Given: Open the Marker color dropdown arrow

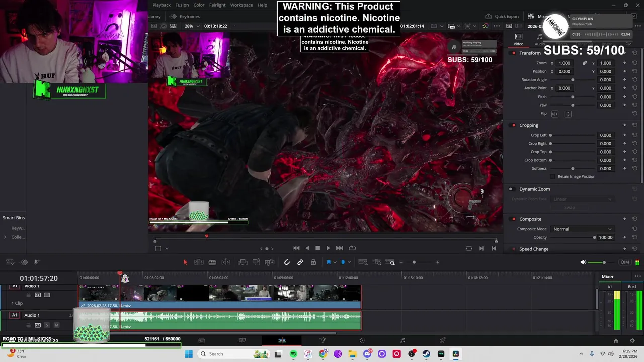Looking at the screenshot, I should [x=350, y=262].
